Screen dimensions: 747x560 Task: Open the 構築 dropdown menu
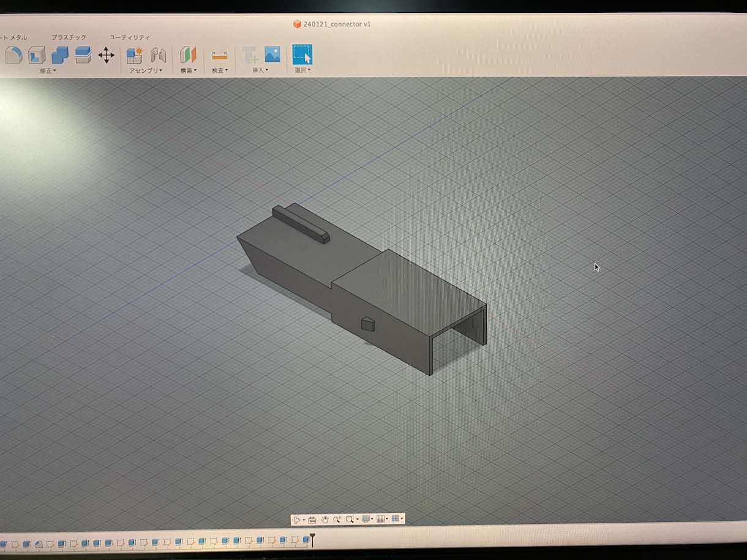point(189,71)
